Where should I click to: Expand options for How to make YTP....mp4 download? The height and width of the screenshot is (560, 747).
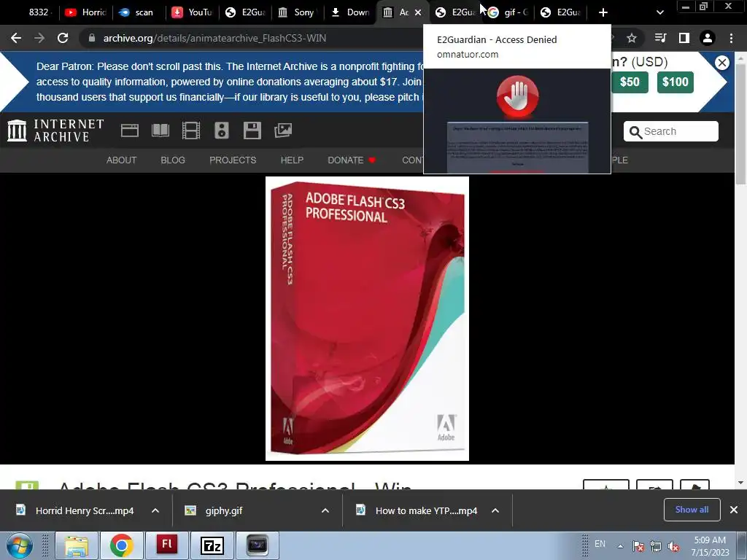(495, 510)
